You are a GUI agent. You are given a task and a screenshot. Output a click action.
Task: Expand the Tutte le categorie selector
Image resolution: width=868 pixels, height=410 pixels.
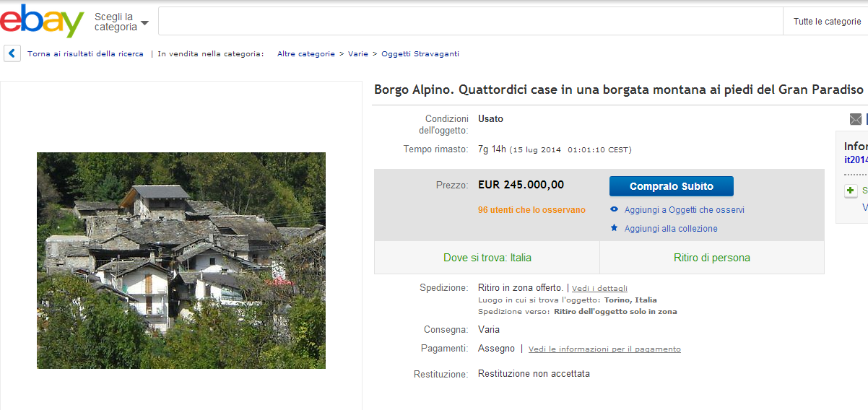[826, 22]
